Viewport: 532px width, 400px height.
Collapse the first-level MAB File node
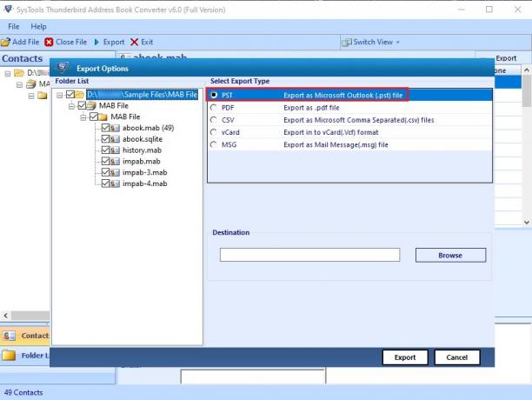[71, 106]
